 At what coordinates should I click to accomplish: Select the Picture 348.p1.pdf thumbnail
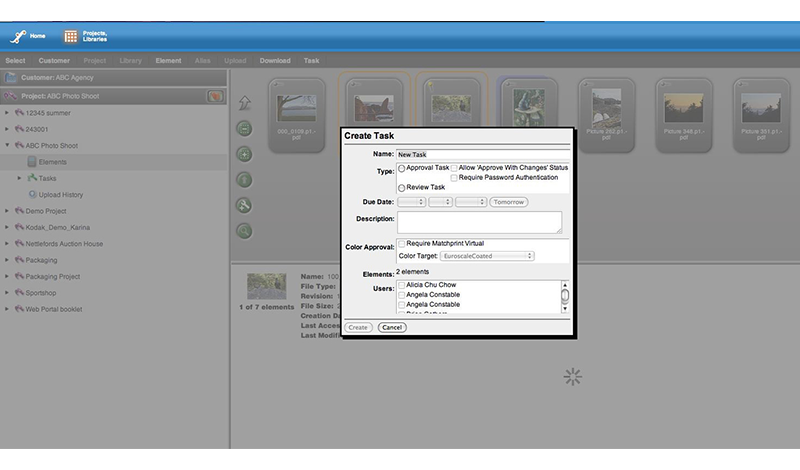pos(683,115)
